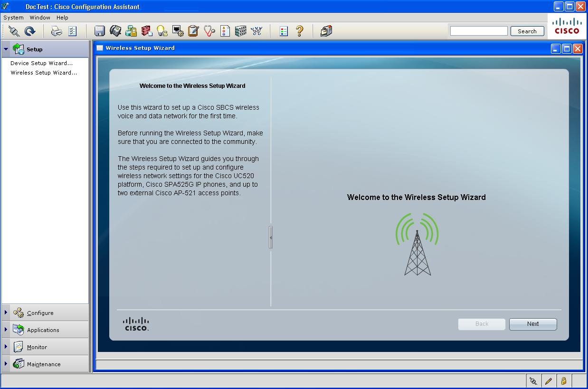Click the Save Configuration floppy disk icon
This screenshot has height=389, width=588.
click(100, 31)
